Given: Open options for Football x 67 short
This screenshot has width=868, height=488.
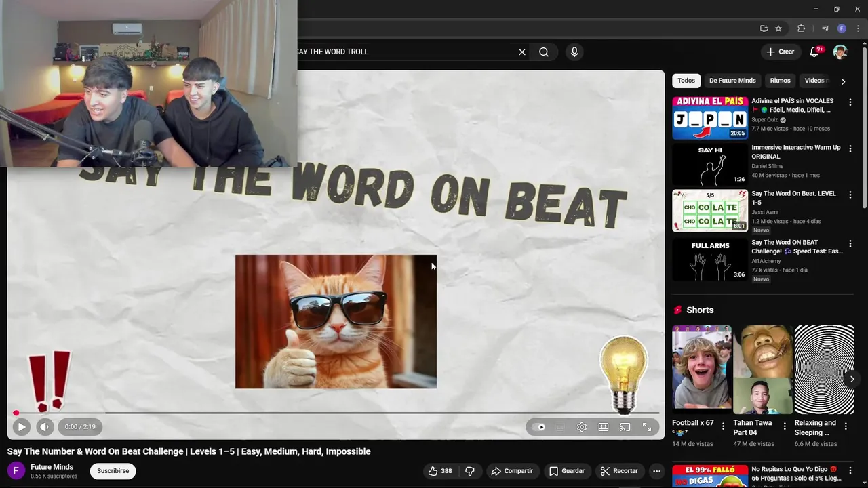Looking at the screenshot, I should point(723,426).
